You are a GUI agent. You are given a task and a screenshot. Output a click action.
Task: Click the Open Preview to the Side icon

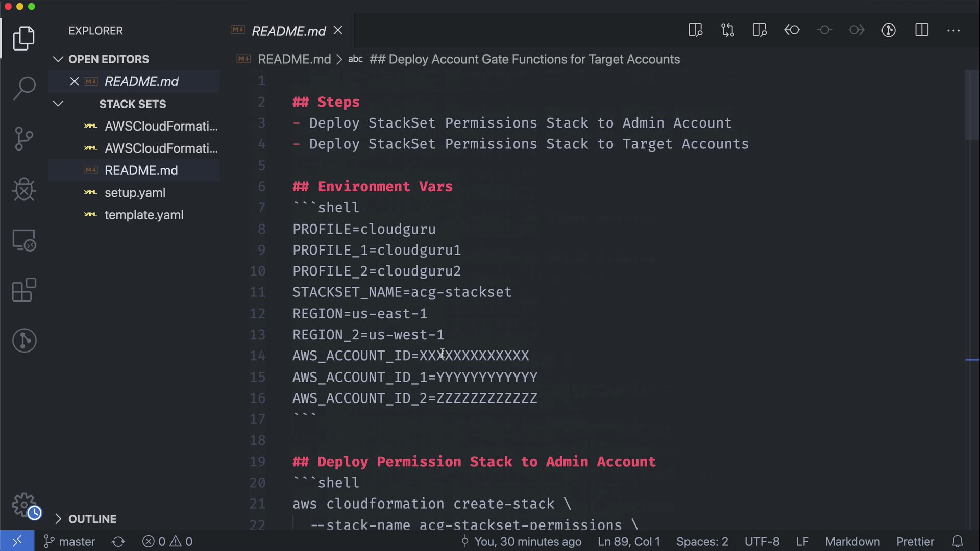tap(695, 30)
